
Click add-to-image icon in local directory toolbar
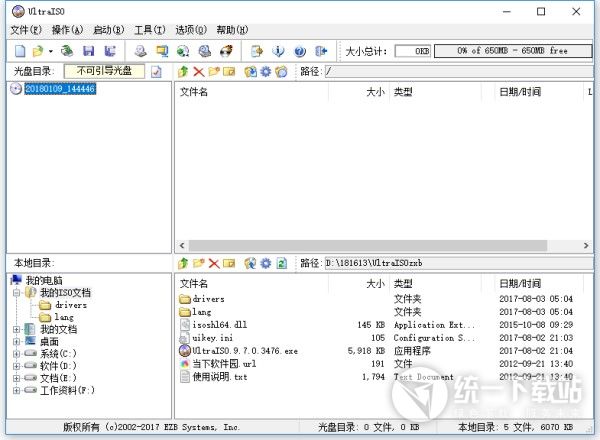point(250,263)
